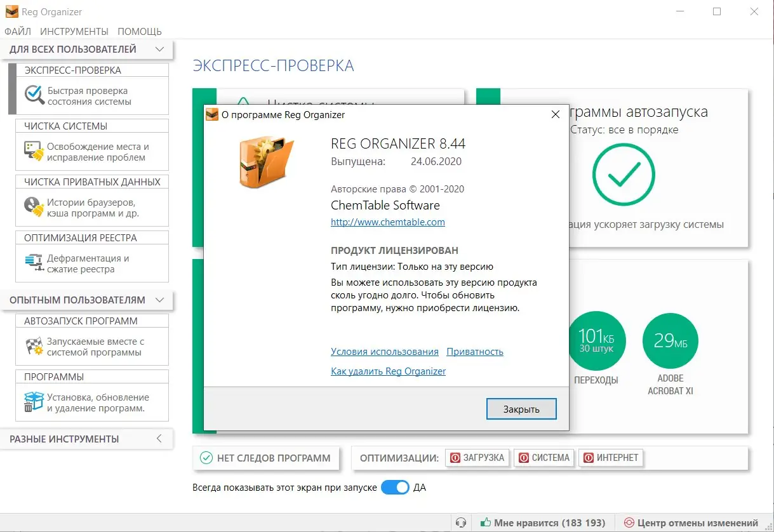This screenshot has width=774, height=532.
Task: Click the quick check magnifier icon
Action: 33,95
